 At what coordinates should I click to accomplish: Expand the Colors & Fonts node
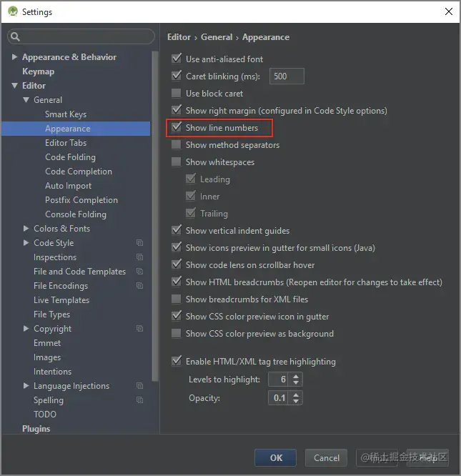pyautogui.click(x=26, y=229)
